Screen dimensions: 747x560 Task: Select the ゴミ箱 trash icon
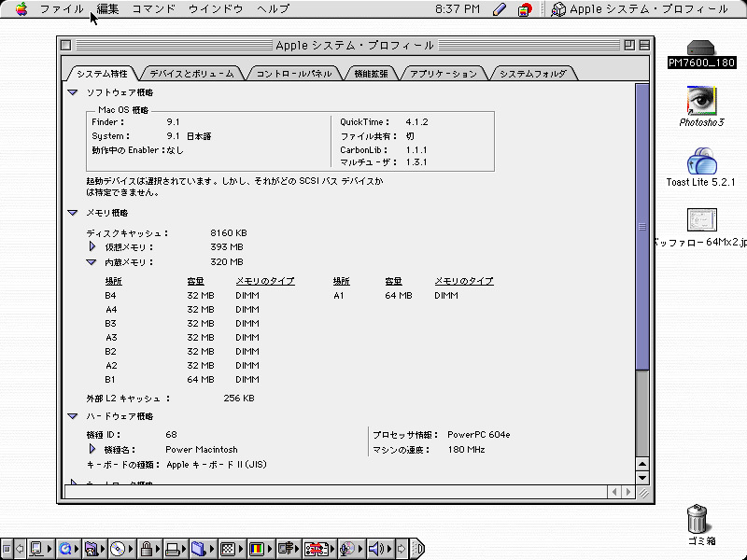click(x=701, y=525)
